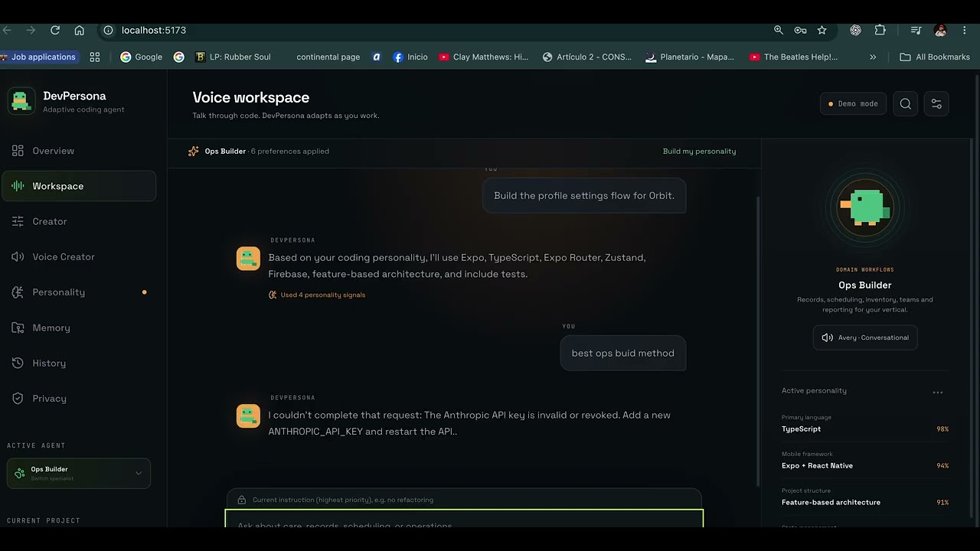This screenshot has width=980, height=551.
Task: Click the Ops Builder sparkle icon
Action: click(194, 152)
